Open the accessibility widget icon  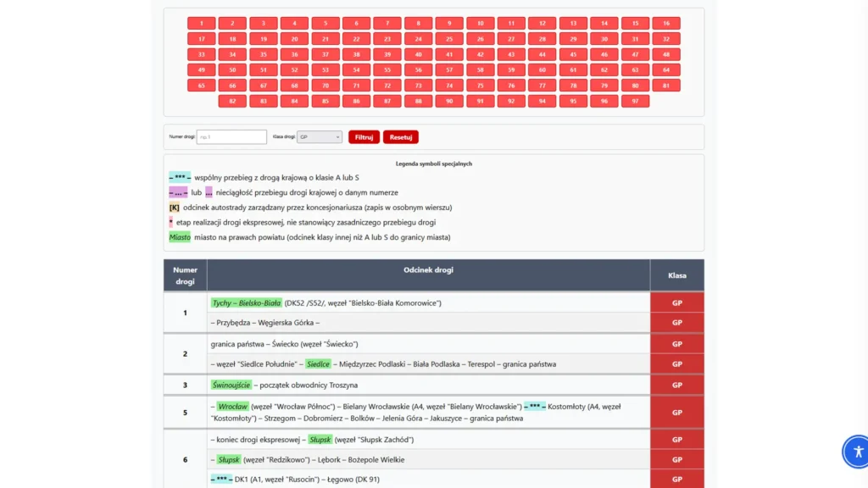(856, 452)
